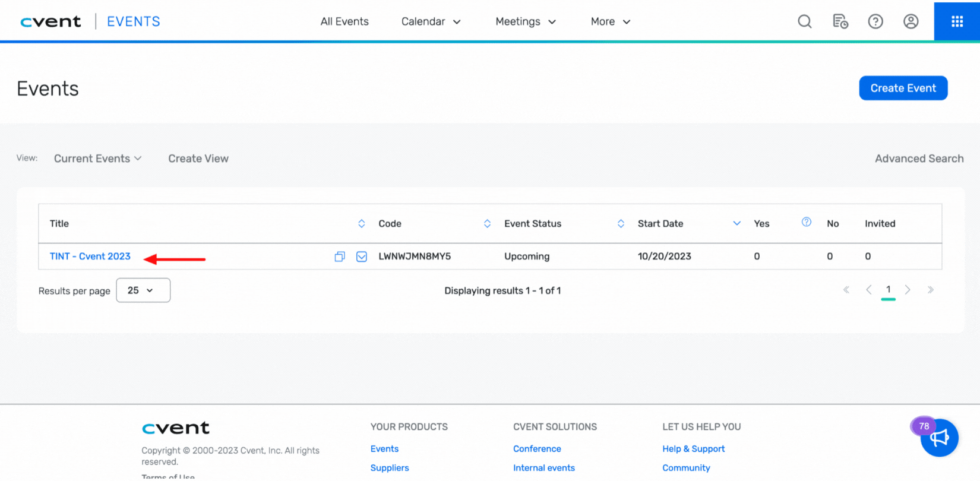Click the Upcoming status cell
The image size is (980, 481).
pos(527,257)
